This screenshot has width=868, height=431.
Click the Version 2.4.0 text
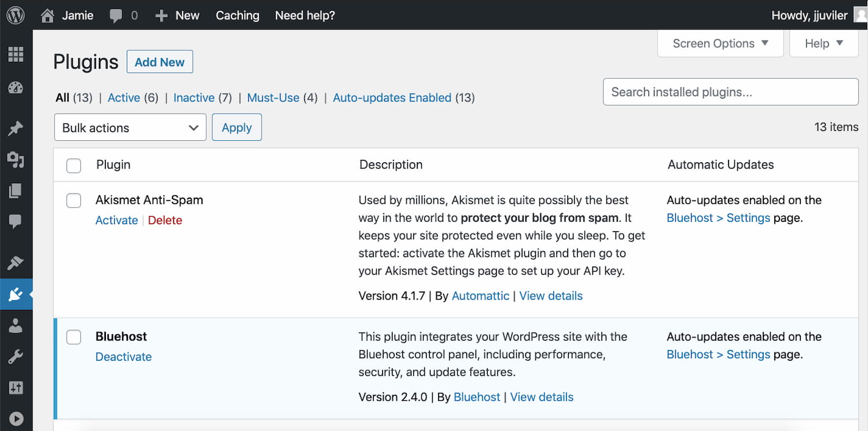pyautogui.click(x=393, y=397)
